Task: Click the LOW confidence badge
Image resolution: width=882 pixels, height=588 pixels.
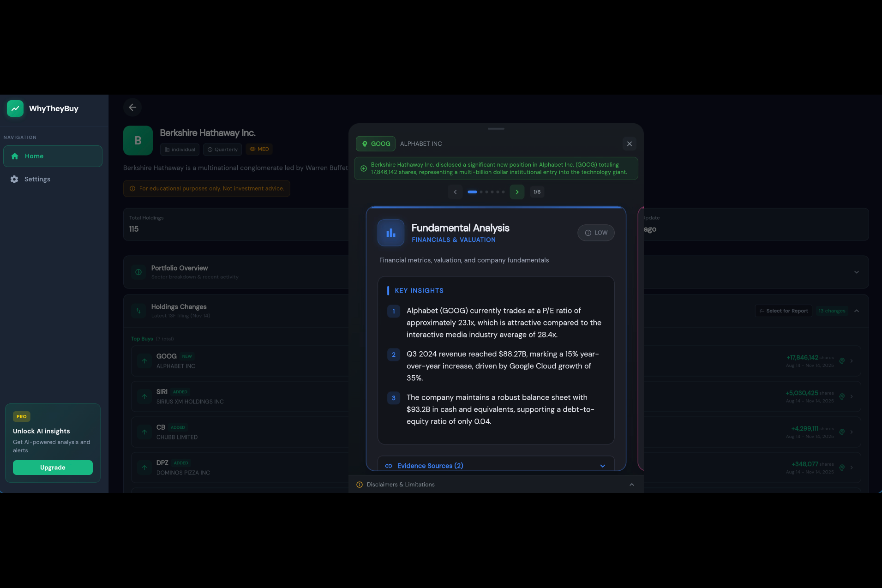Action: point(596,233)
